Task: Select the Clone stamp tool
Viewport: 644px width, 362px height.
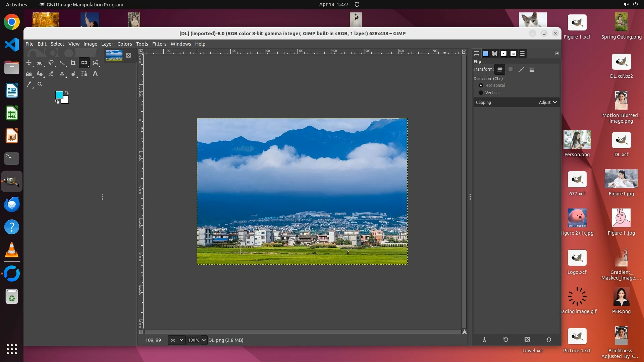Action: point(62,74)
